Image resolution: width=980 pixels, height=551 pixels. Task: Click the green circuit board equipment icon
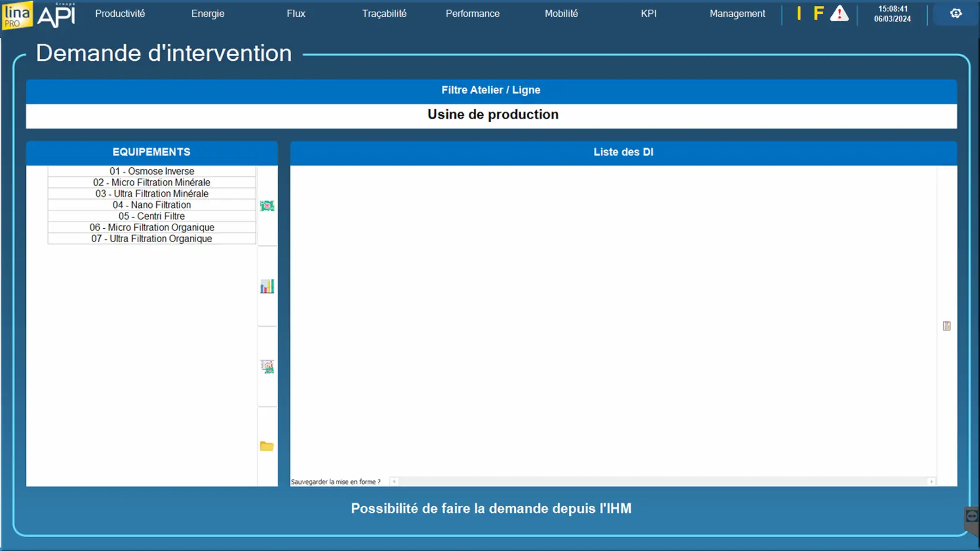click(x=267, y=206)
